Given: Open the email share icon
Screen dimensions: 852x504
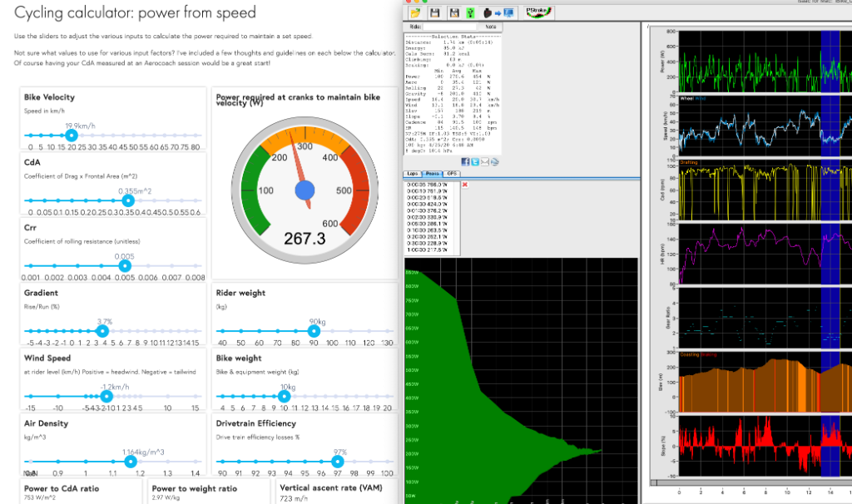Looking at the screenshot, I should 485,161.
